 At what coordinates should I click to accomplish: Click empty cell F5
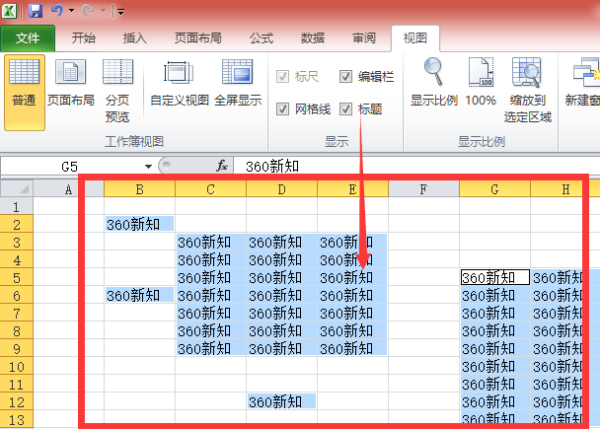pos(424,277)
